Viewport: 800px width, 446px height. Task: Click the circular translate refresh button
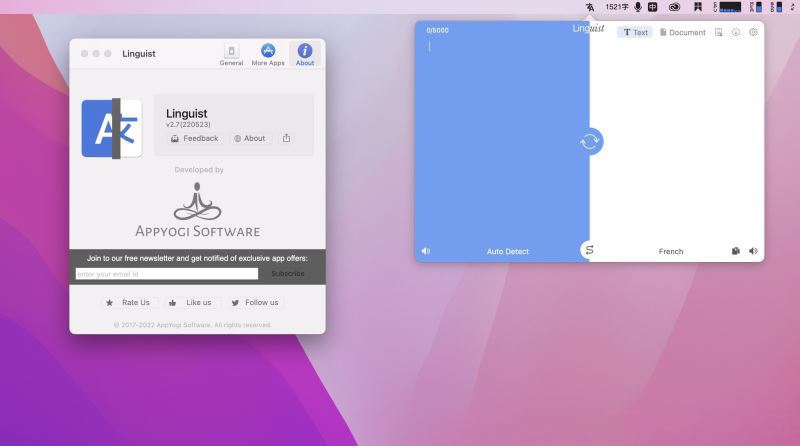(590, 141)
